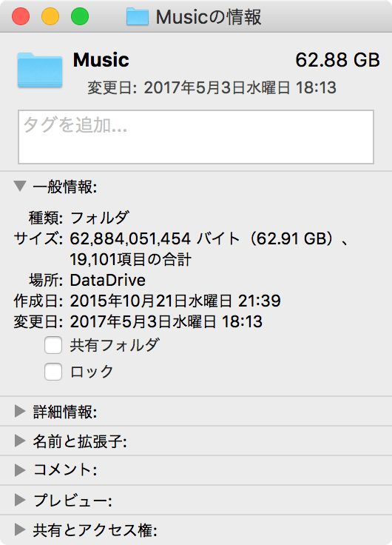Expand the プレビュー section
This screenshot has width=392, height=545.
click(x=20, y=500)
